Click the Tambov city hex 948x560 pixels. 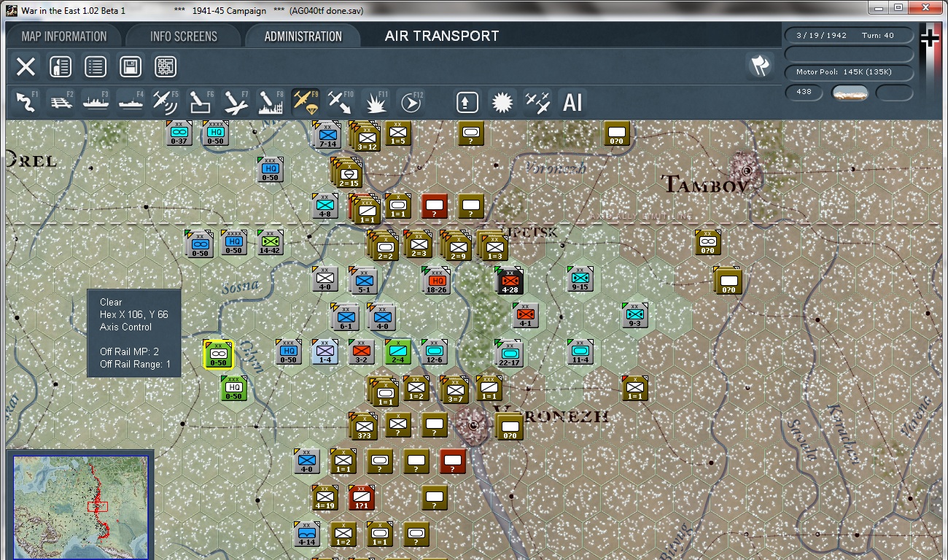pos(746,171)
